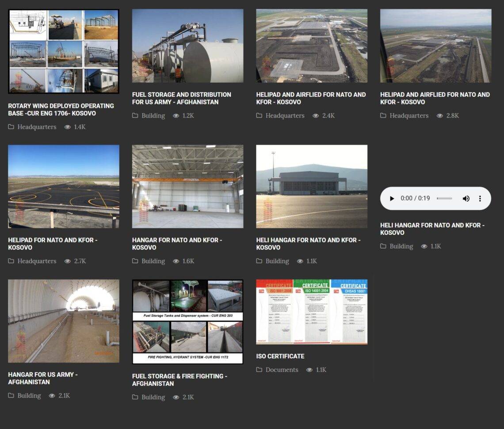Click Headquarters category under Rotary Wing
Image resolution: width=504 pixels, height=429 pixels.
point(37,127)
